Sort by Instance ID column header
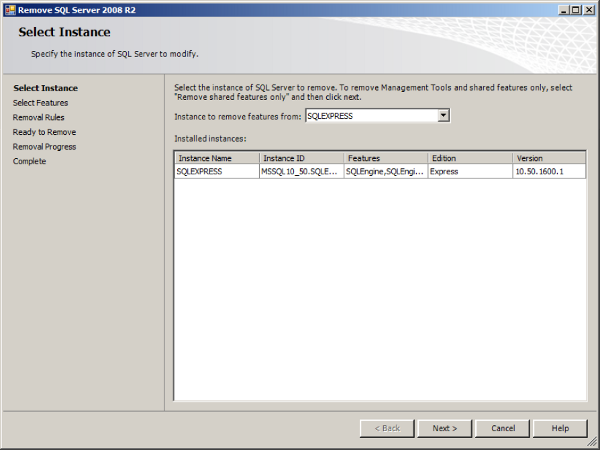 coord(302,158)
